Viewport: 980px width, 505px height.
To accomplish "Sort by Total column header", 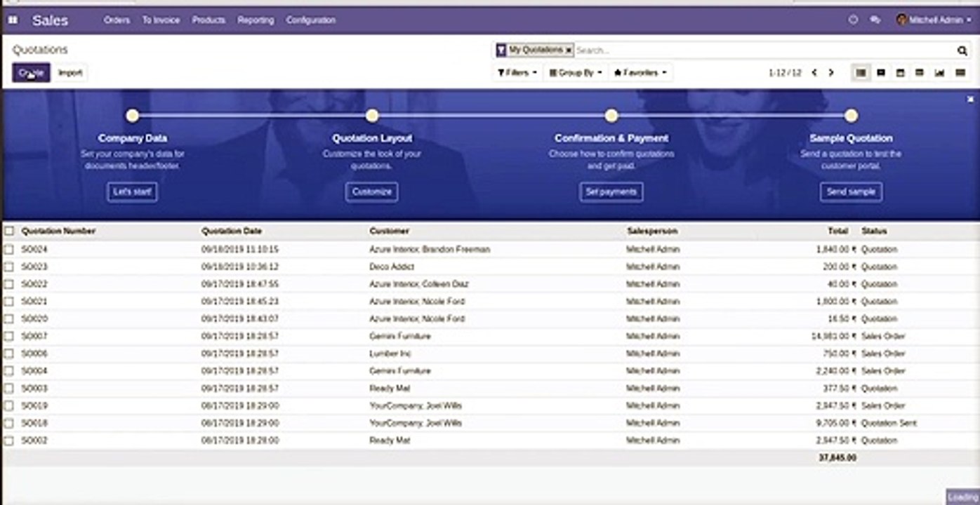I will coord(837,231).
